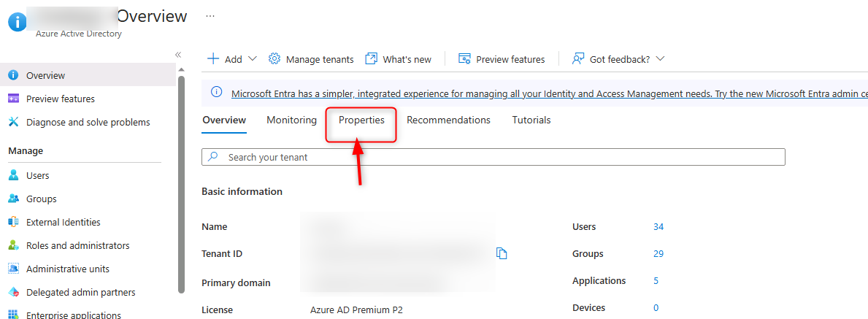
Task: Expand the Add dropdown menu
Action: coord(253,59)
